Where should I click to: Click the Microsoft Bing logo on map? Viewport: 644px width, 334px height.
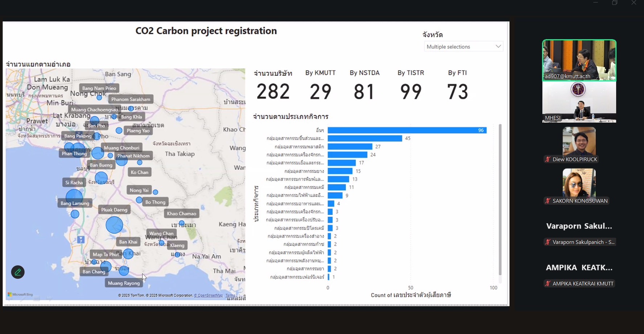(20, 295)
